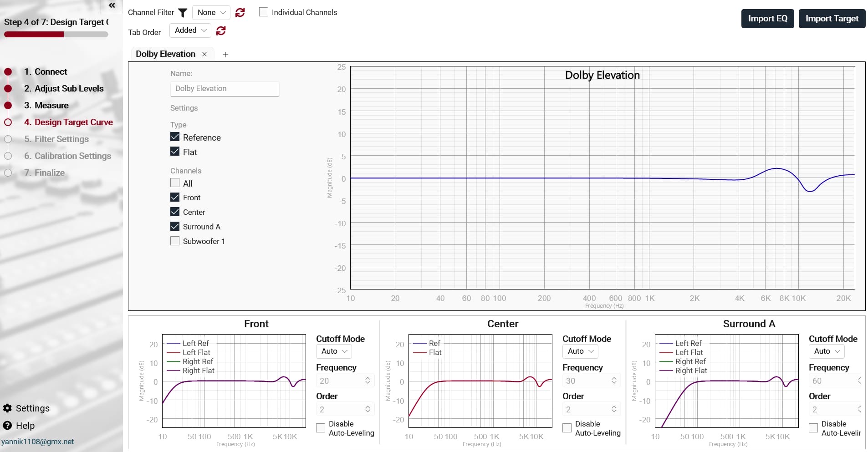Open Help via question mark icon
This screenshot has height=452, width=868.
point(7,426)
